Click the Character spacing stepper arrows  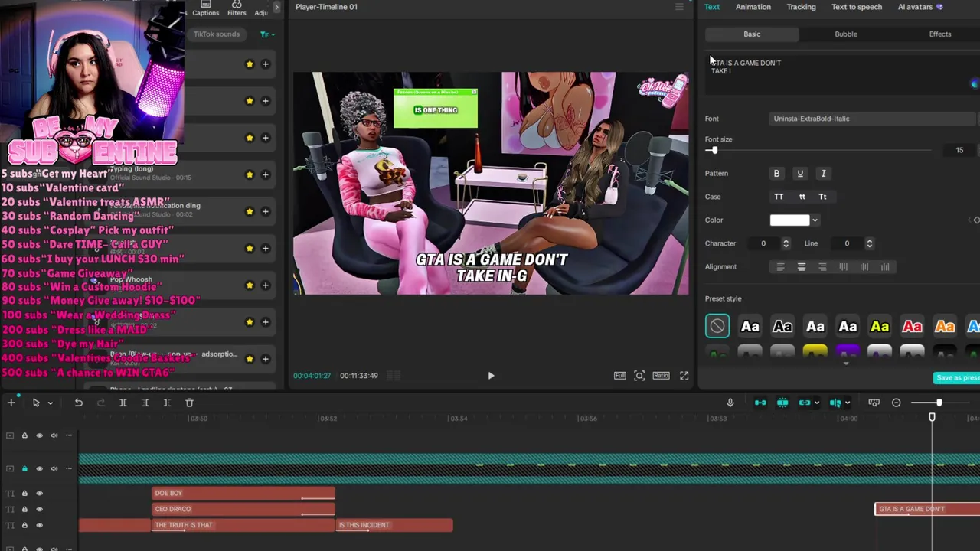click(x=786, y=243)
